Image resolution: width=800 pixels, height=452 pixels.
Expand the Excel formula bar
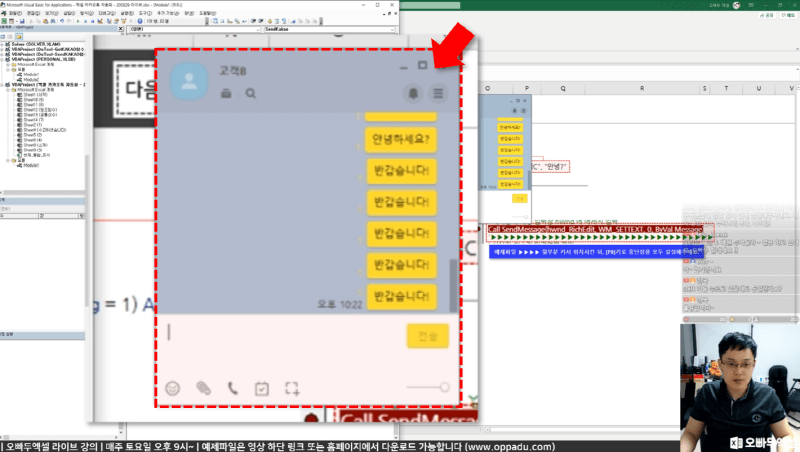click(796, 69)
